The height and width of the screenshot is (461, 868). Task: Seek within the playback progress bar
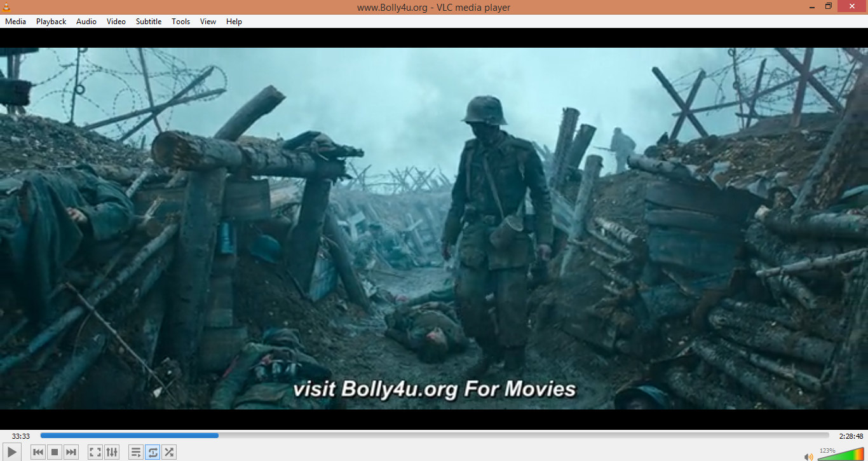pyautogui.click(x=435, y=436)
